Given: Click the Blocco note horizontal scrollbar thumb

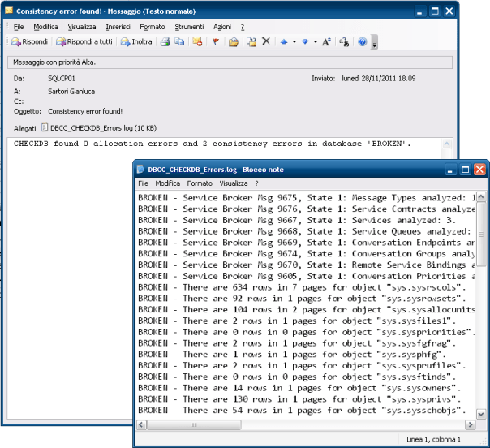Looking at the screenshot, I should pos(194,424).
